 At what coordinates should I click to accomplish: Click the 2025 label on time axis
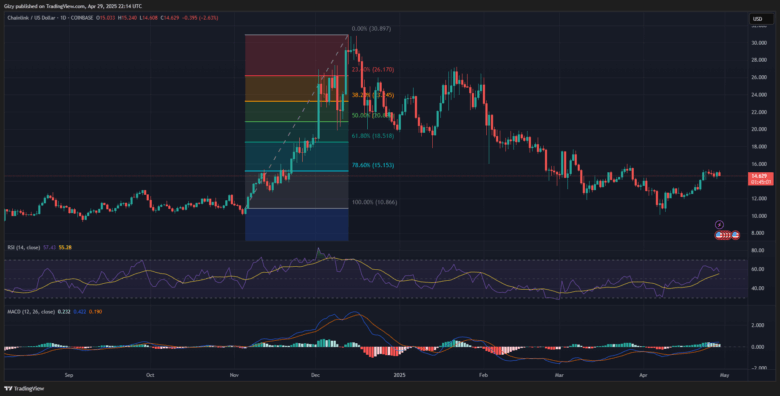pyautogui.click(x=399, y=376)
